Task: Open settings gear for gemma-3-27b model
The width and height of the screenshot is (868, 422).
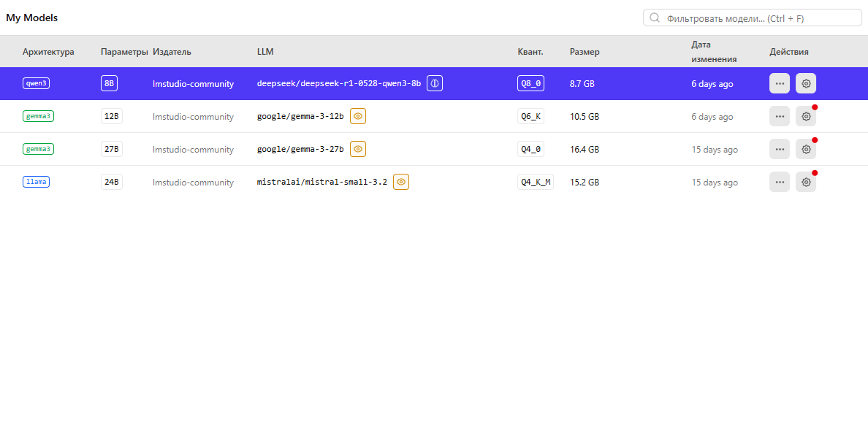Action: tap(806, 149)
